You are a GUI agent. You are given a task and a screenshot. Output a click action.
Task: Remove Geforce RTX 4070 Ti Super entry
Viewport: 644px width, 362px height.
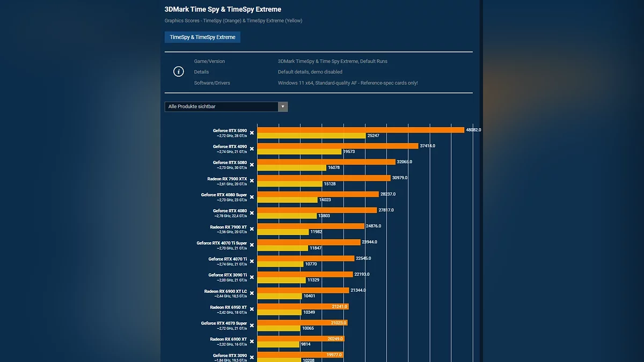[x=252, y=246]
